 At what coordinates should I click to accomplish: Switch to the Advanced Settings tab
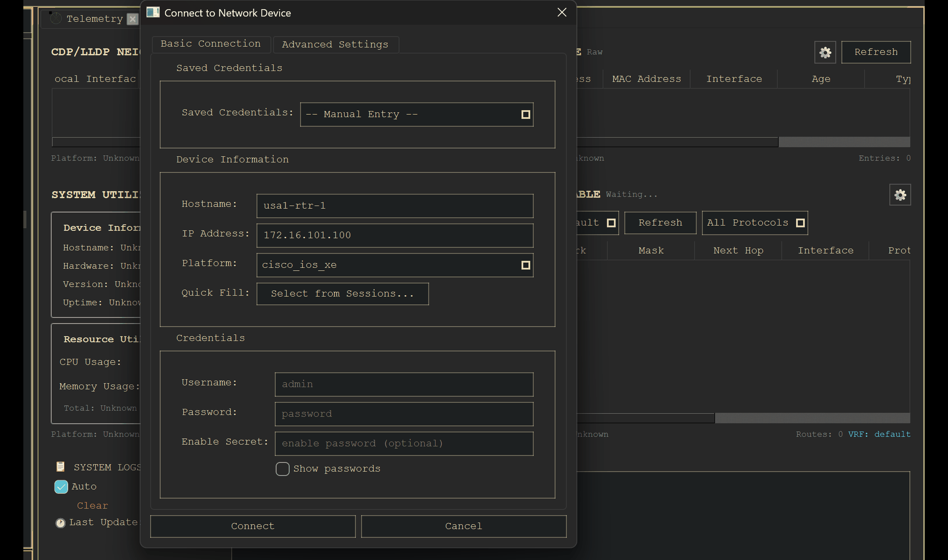click(335, 44)
